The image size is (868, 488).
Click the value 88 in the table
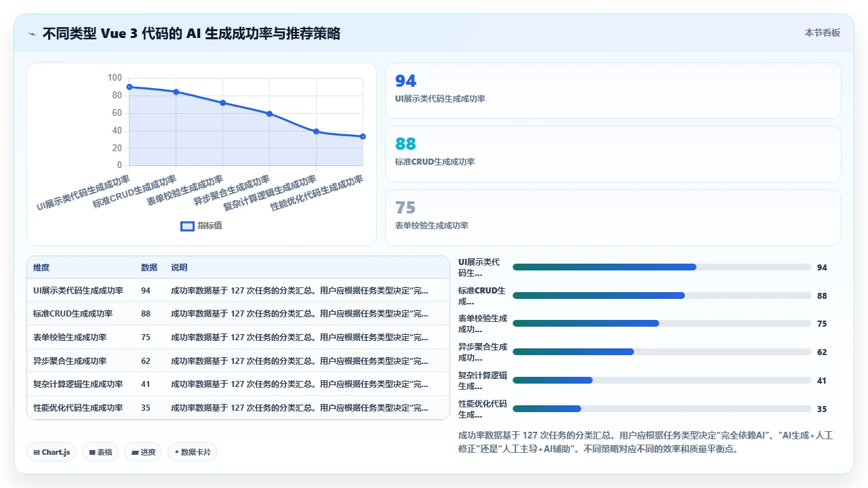coord(146,314)
